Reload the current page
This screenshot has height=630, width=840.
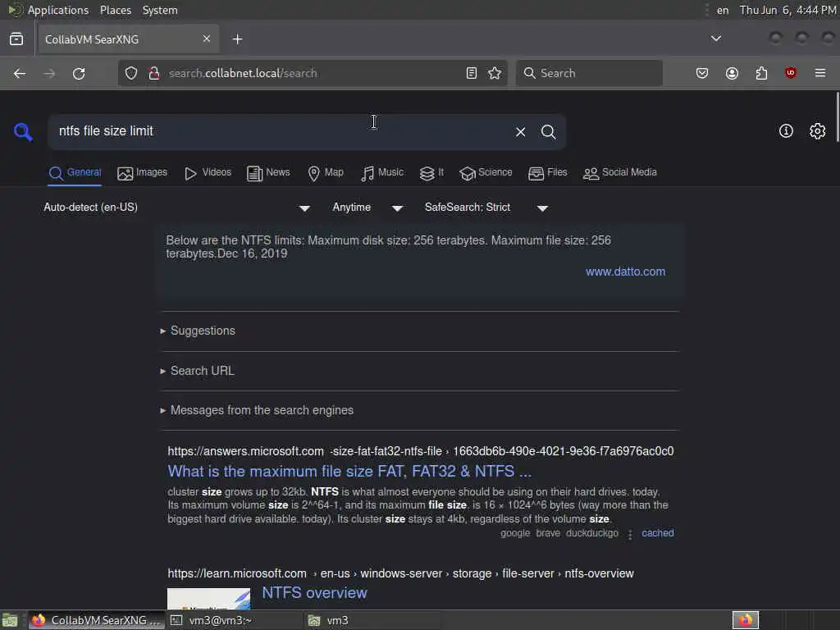pos(79,73)
